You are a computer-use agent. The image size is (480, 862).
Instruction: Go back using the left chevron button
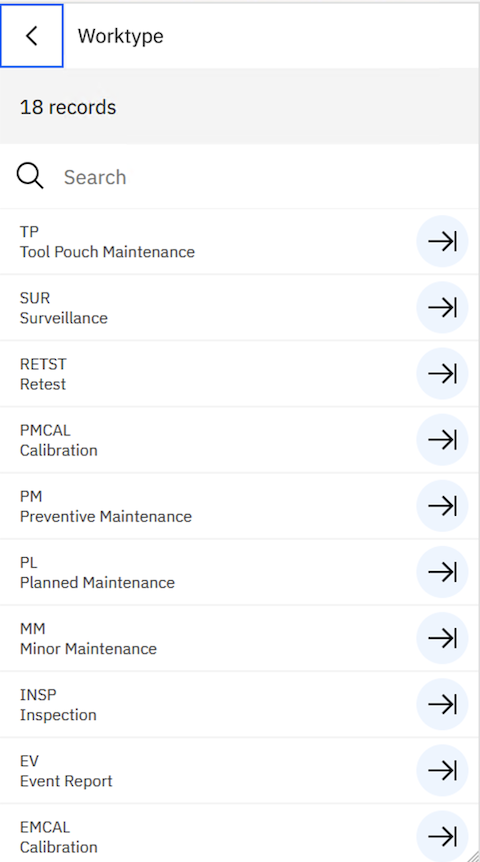point(32,36)
